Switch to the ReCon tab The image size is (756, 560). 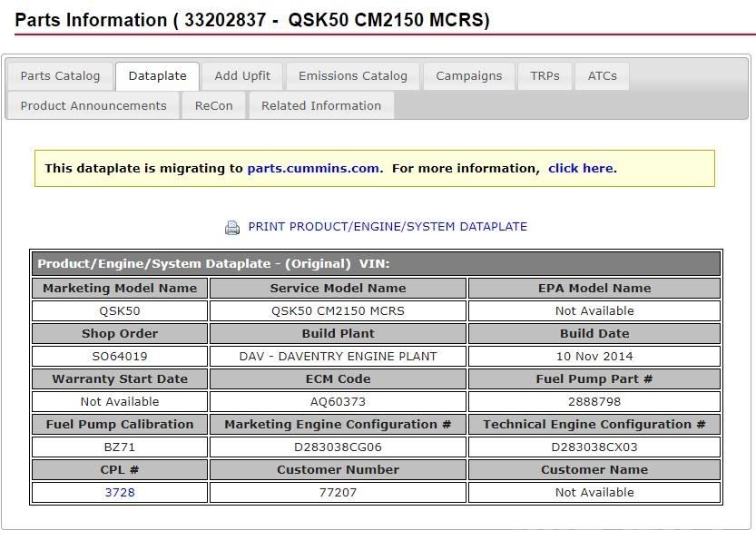point(213,106)
